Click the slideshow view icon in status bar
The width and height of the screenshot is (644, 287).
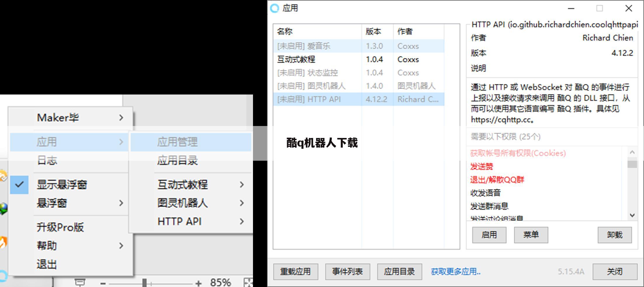click(80, 282)
